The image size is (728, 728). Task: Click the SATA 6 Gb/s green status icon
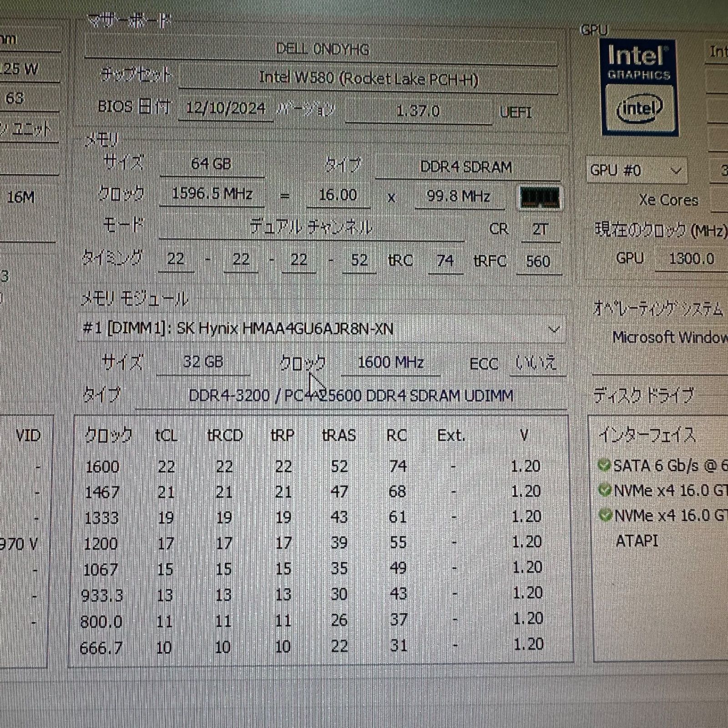click(604, 465)
